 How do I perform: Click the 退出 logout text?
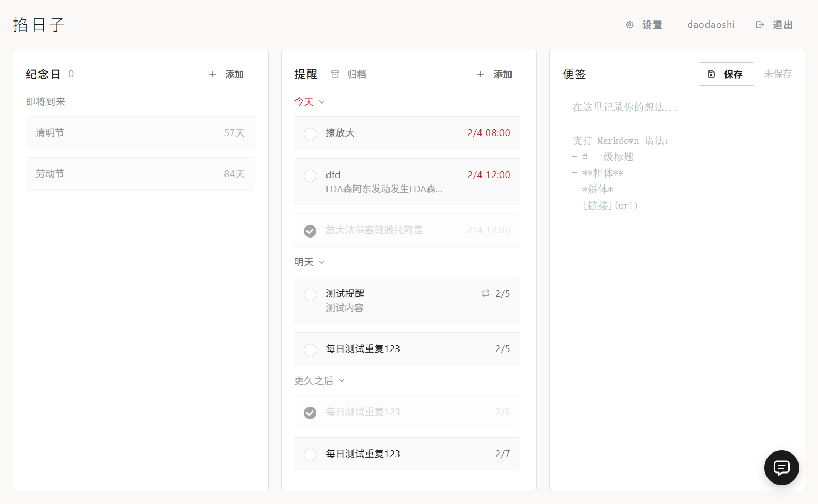[x=782, y=25]
